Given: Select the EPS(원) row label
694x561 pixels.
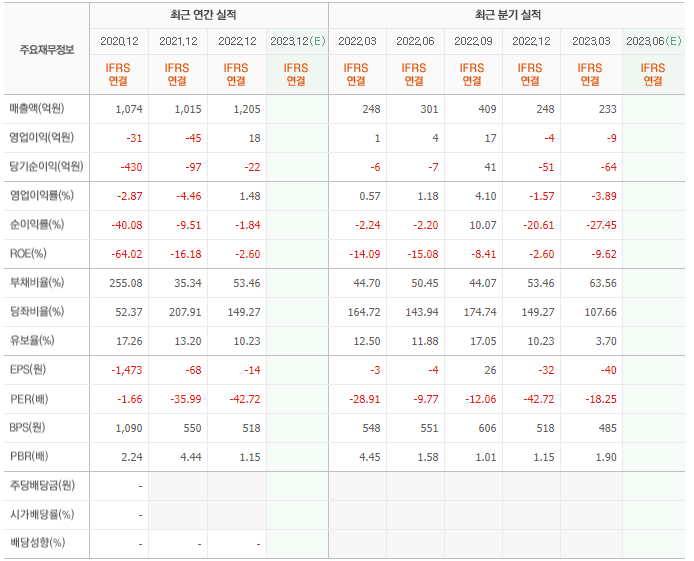Looking at the screenshot, I should click(x=27, y=369).
